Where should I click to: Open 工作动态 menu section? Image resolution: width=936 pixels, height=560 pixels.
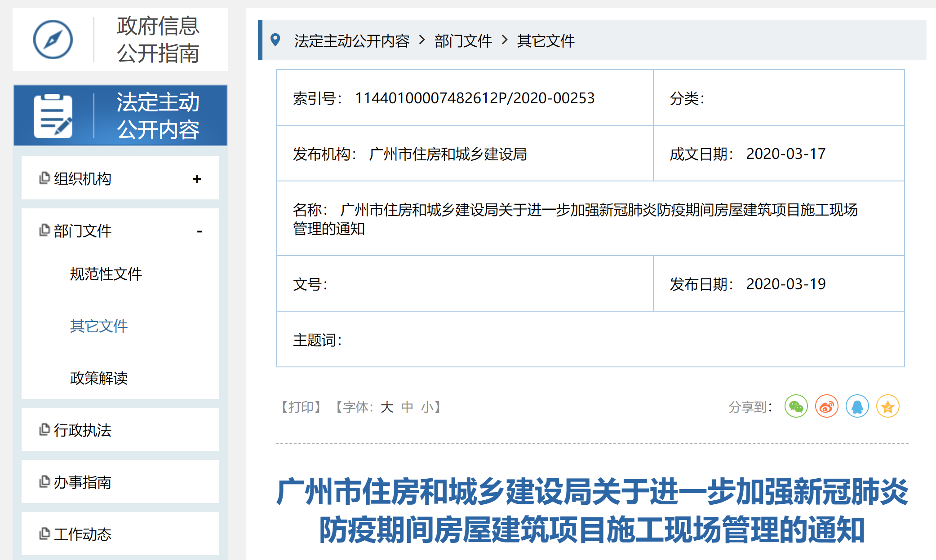pyautogui.click(x=82, y=534)
